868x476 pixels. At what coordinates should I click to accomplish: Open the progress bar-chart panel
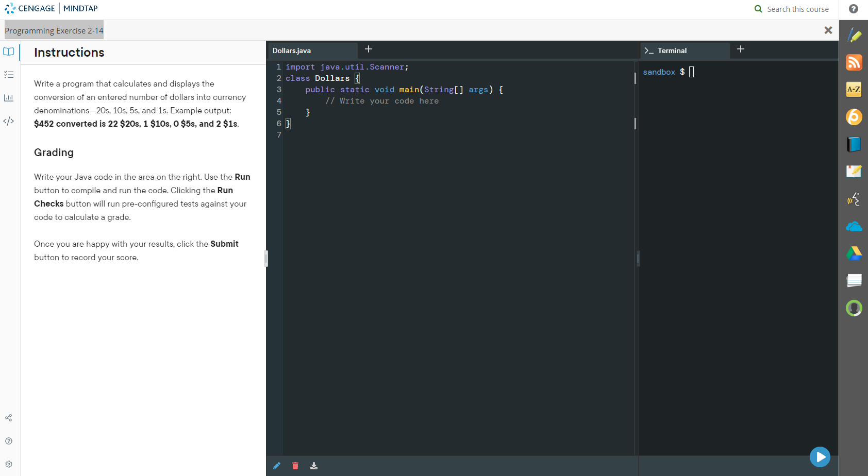[8, 97]
